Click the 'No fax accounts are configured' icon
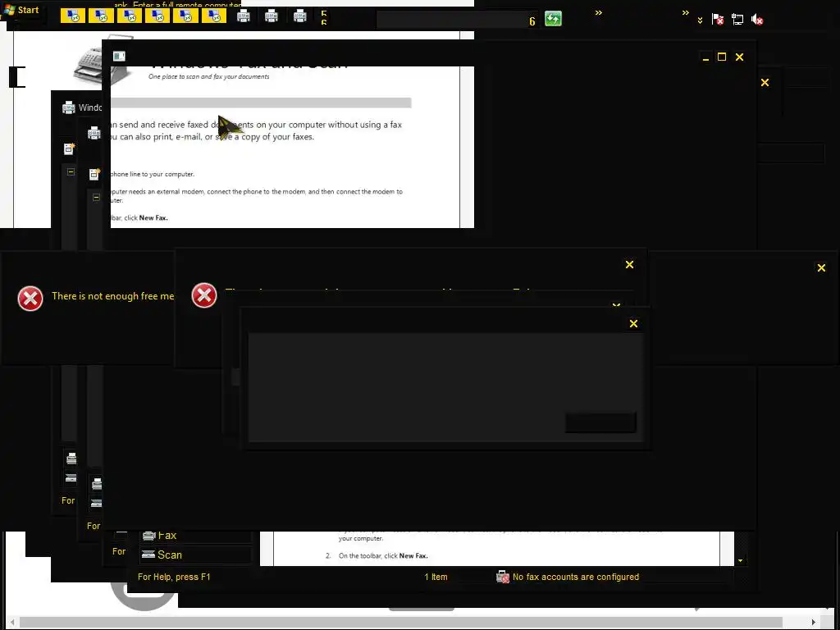 tap(503, 577)
